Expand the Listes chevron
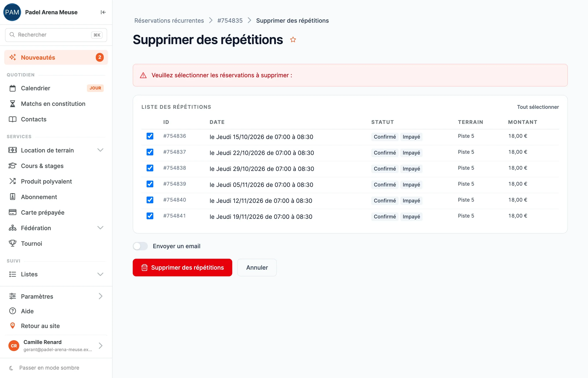Screen dimensions: 588x378 100,274
